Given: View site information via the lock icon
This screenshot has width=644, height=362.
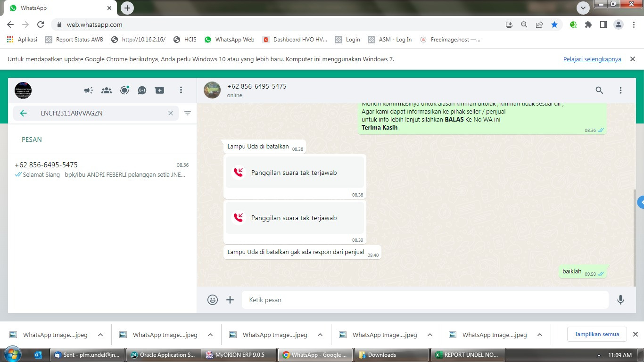Looking at the screenshot, I should coord(59,25).
